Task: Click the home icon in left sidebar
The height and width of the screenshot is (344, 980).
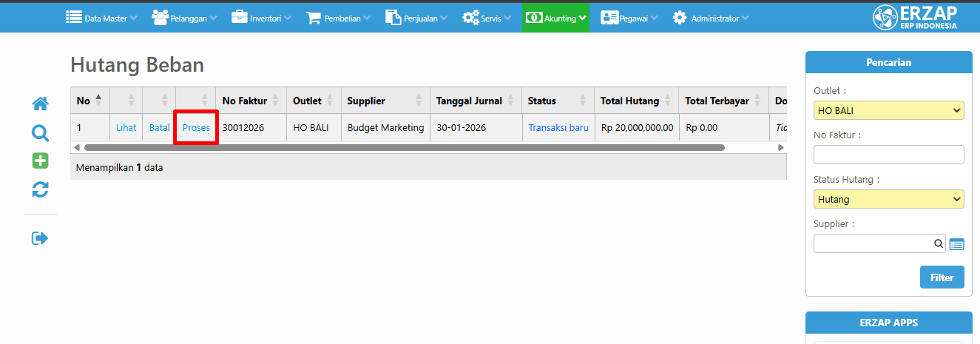Action: 40,104
